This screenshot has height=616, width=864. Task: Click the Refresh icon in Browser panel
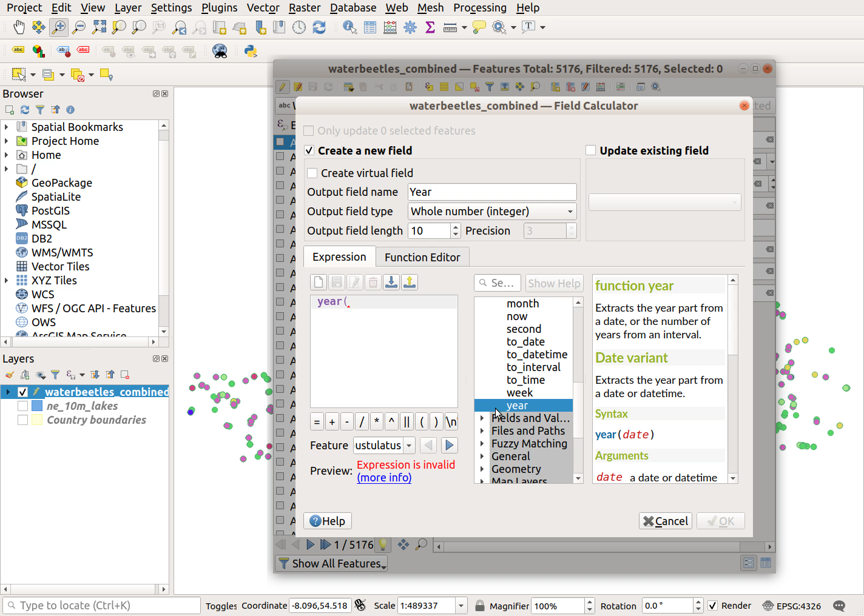[25, 110]
